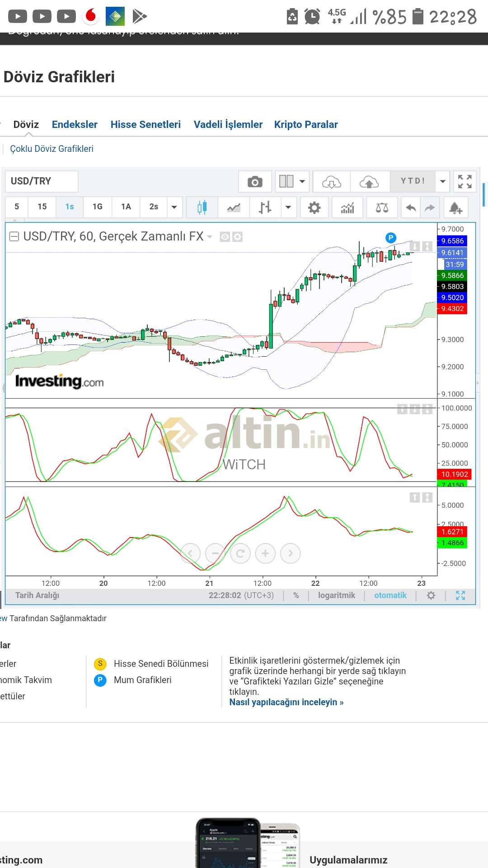Undo last chart action arrow

coord(410,208)
